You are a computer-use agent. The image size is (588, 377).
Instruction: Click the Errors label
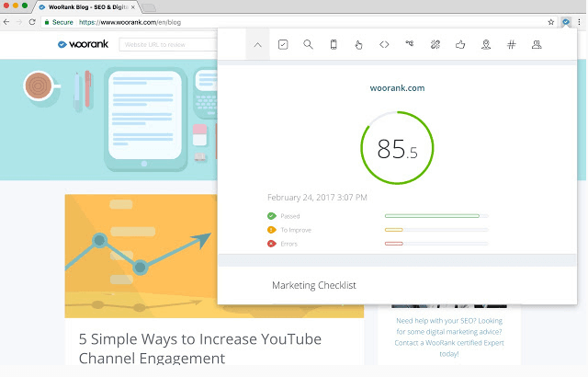[288, 244]
